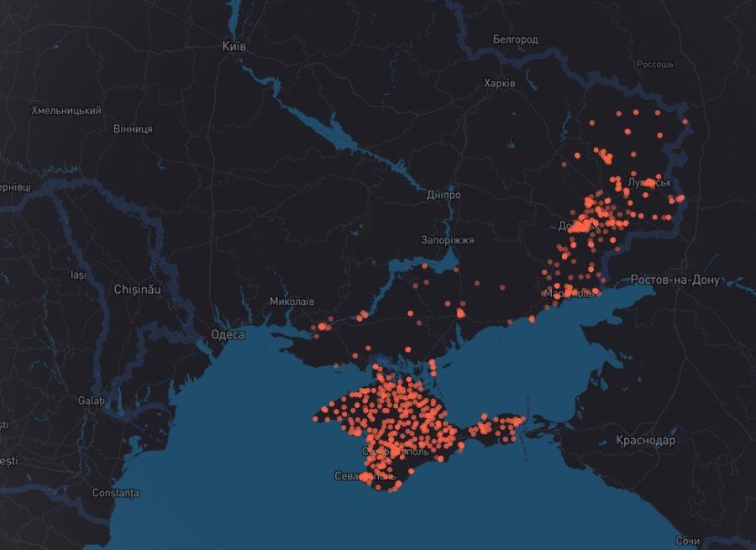Select the Вінниця city label
The width and height of the screenshot is (756, 550).
tap(133, 129)
